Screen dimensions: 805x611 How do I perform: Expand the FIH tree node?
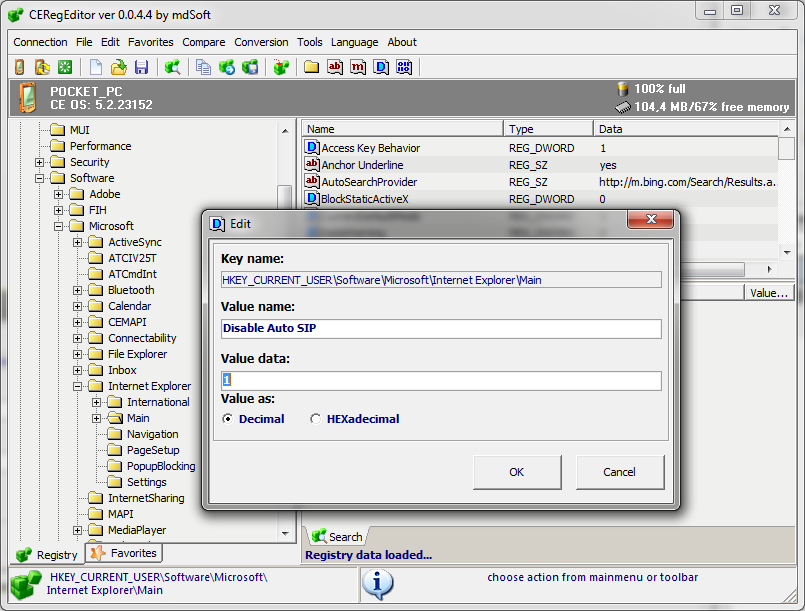(x=59, y=210)
